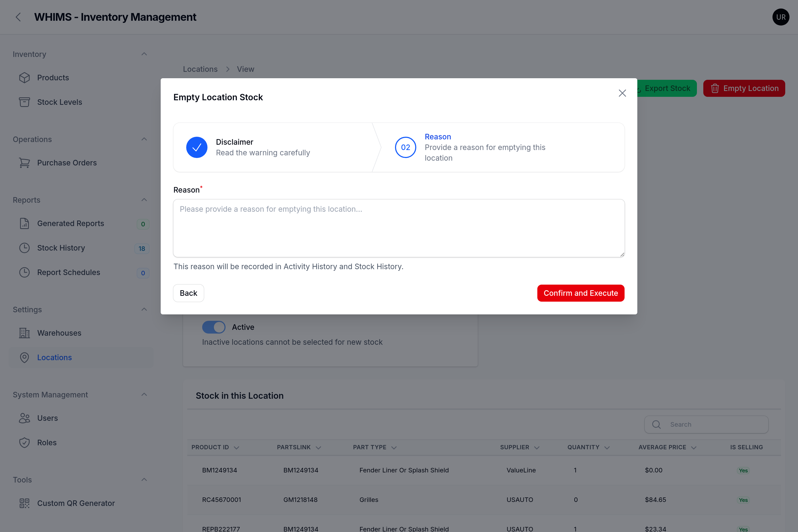Click the Empty Location button

pyautogui.click(x=744, y=89)
